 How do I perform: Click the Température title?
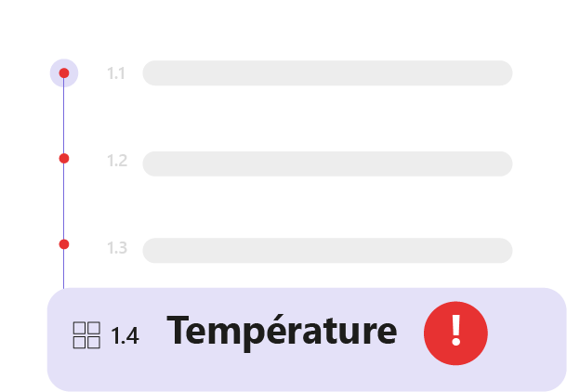click(282, 332)
